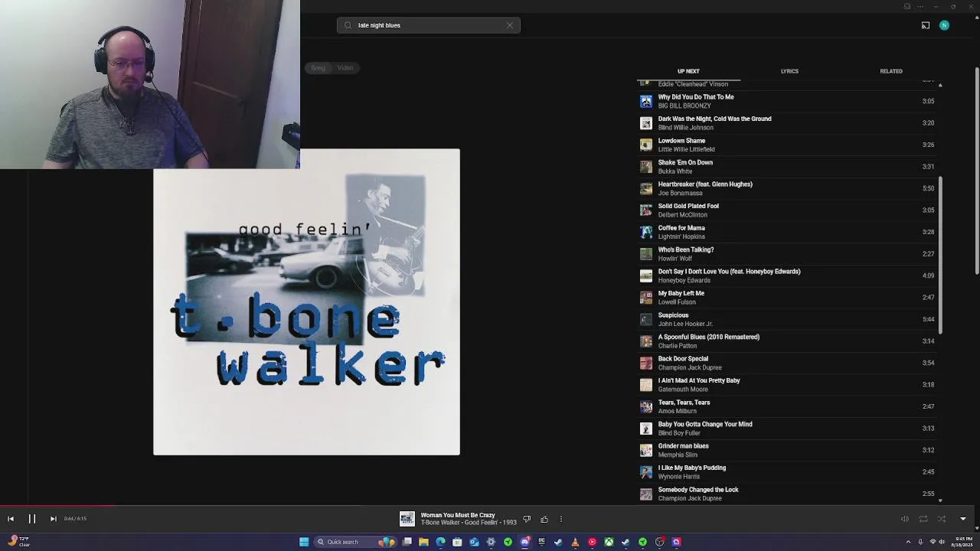Open the RELATED tab
The height and width of the screenshot is (551, 980).
point(891,71)
